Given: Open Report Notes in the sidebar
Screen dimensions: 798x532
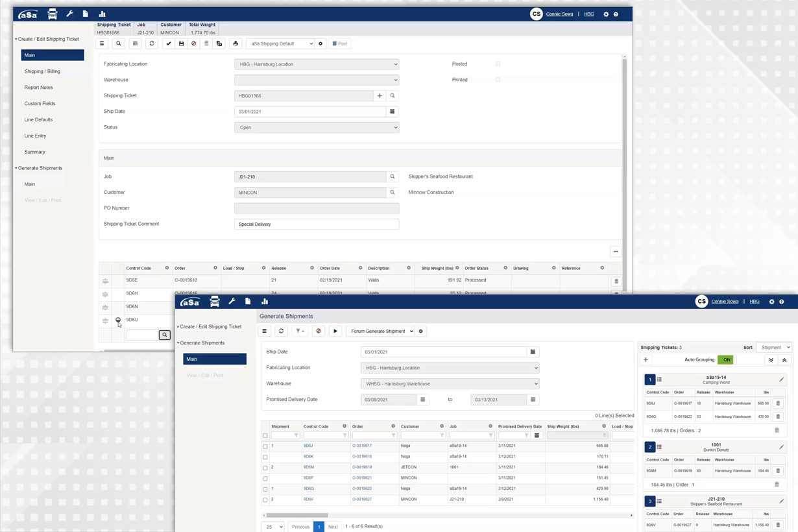Looking at the screenshot, I should point(39,88).
